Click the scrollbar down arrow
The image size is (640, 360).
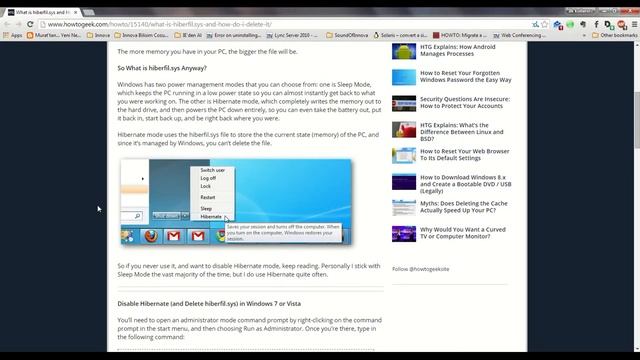coord(637,349)
